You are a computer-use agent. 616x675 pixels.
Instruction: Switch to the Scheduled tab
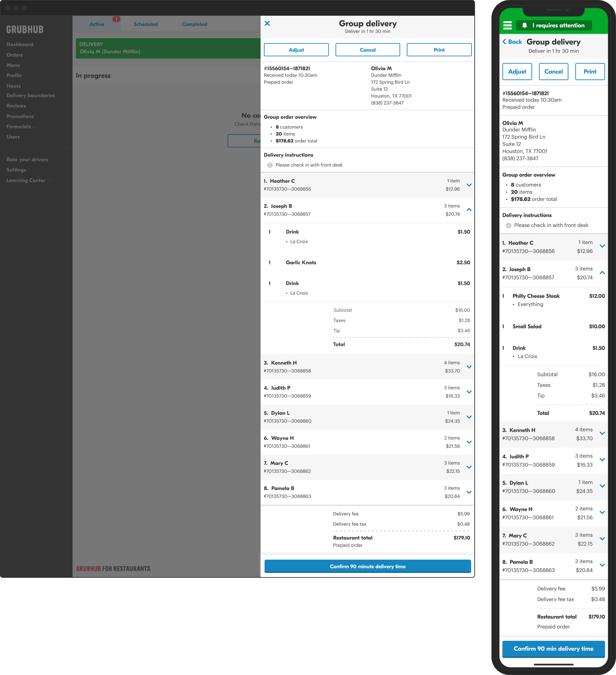(145, 24)
